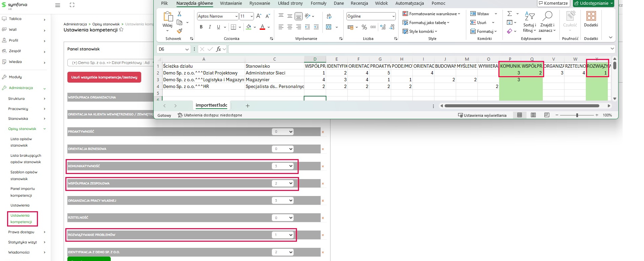The height and width of the screenshot is (261, 644).
Task: Open the KOMUNIKATYWNOŚĆ level dropdown
Action: tap(283, 166)
